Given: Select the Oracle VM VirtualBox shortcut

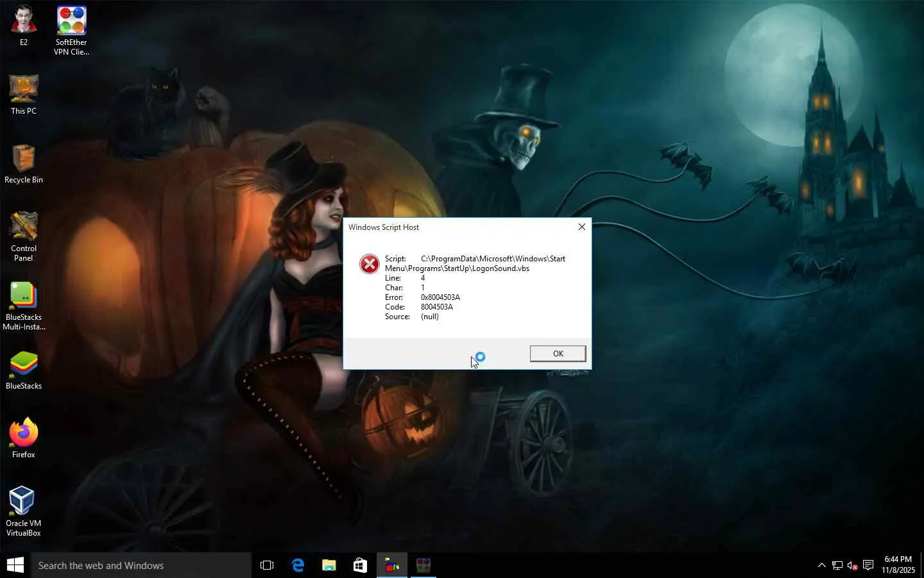Looking at the screenshot, I should (24, 511).
